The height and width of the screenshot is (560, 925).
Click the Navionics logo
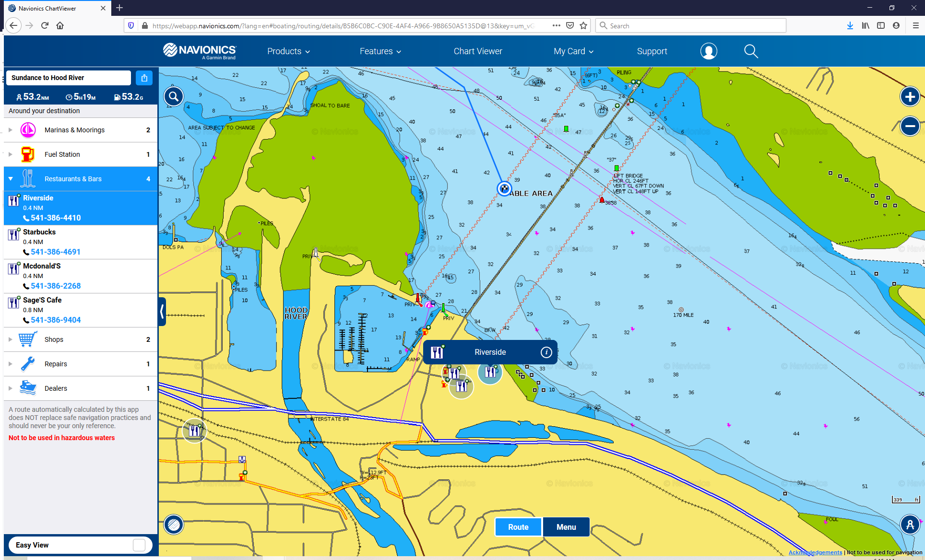[200, 51]
